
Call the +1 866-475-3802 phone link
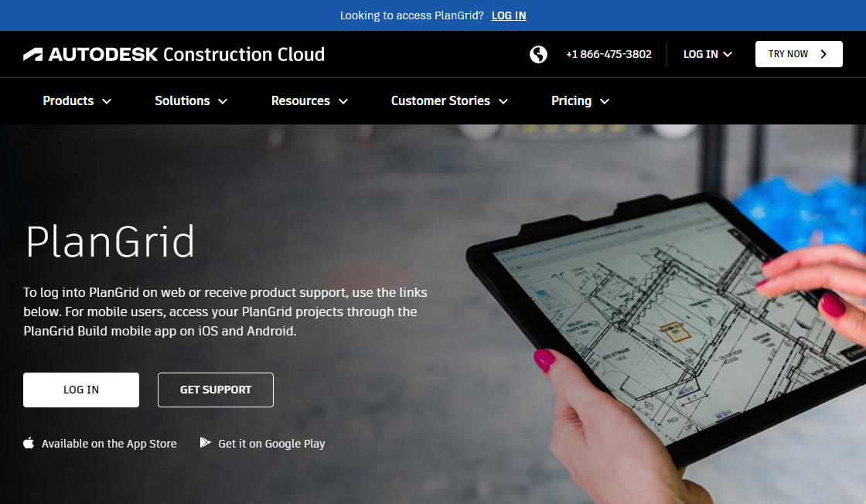(609, 54)
